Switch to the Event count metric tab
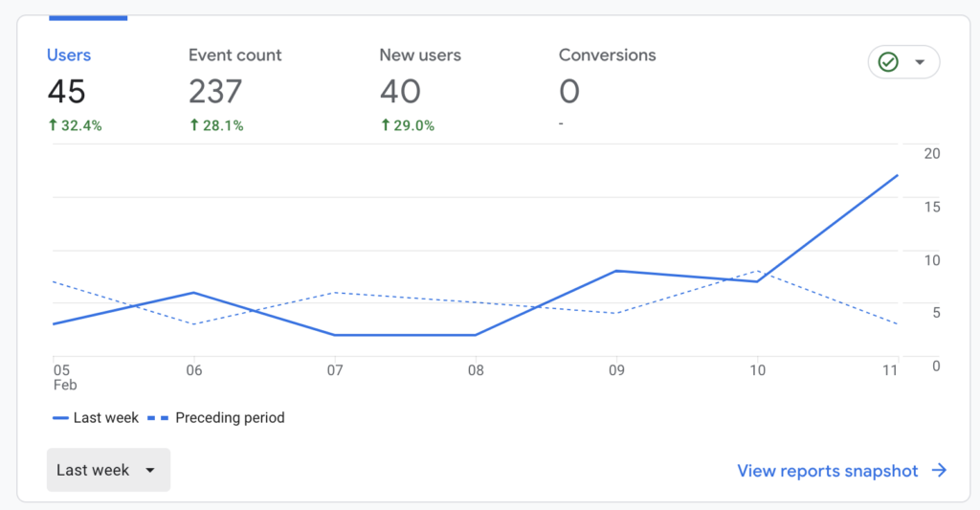Viewport: 980px width, 510px height. [x=234, y=55]
